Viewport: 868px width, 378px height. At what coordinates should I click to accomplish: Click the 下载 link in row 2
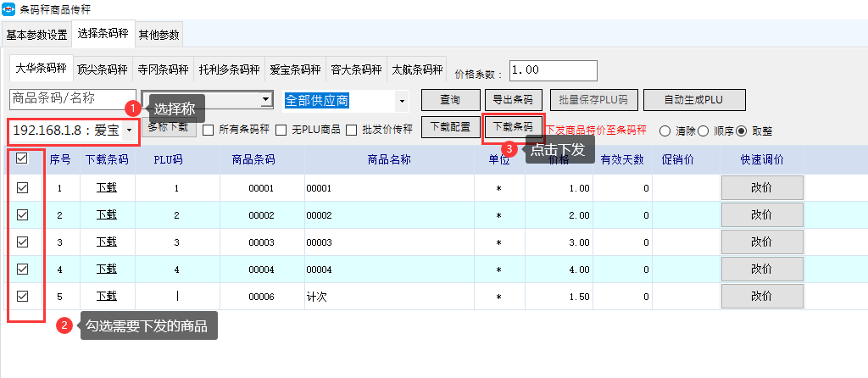106,214
